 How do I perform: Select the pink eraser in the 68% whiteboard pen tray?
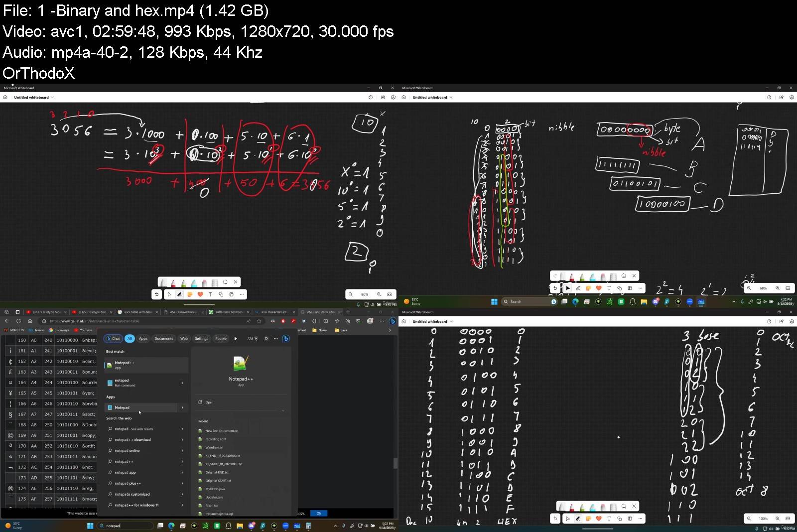[603, 276]
